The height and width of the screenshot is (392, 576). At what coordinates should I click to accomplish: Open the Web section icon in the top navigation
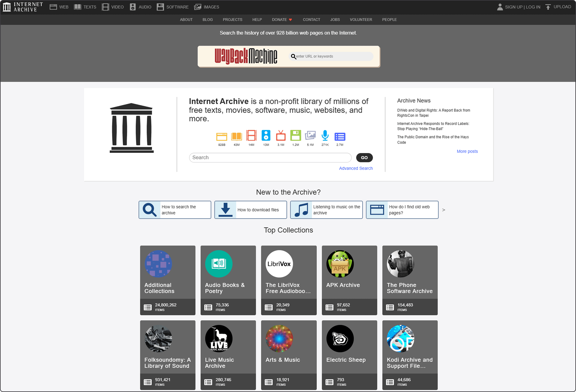click(x=53, y=7)
